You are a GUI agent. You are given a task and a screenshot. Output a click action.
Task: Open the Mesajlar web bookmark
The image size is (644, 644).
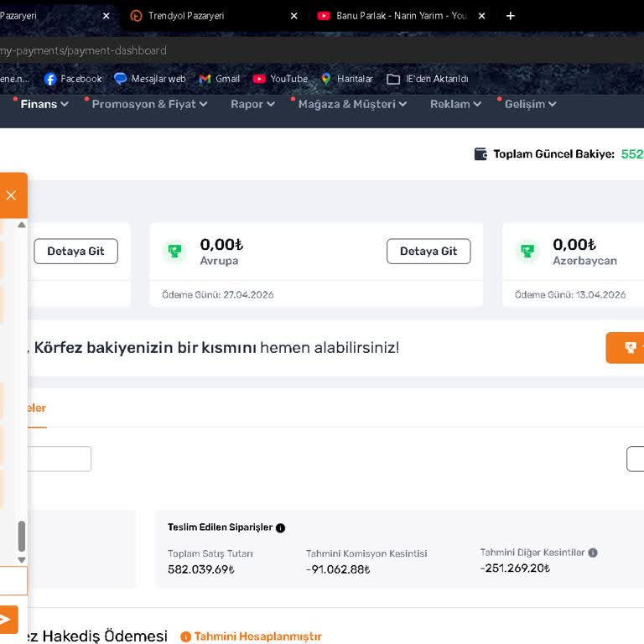tap(150, 79)
